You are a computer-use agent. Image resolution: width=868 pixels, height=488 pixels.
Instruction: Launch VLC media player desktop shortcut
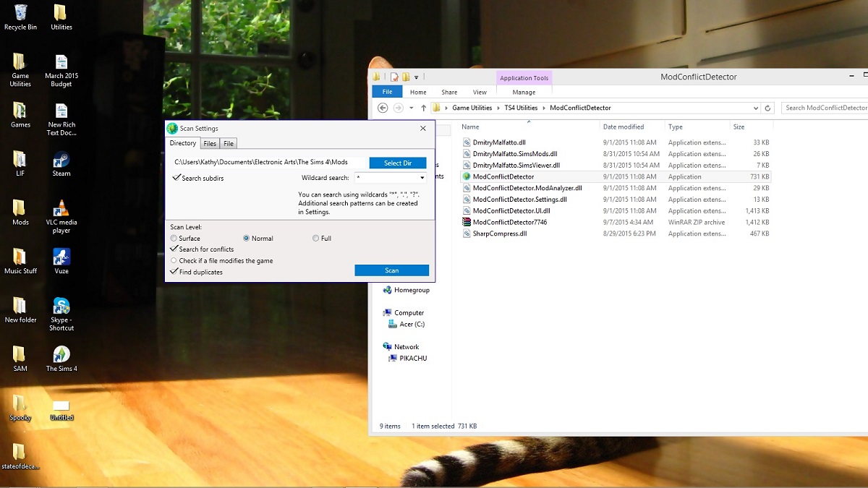click(x=61, y=209)
